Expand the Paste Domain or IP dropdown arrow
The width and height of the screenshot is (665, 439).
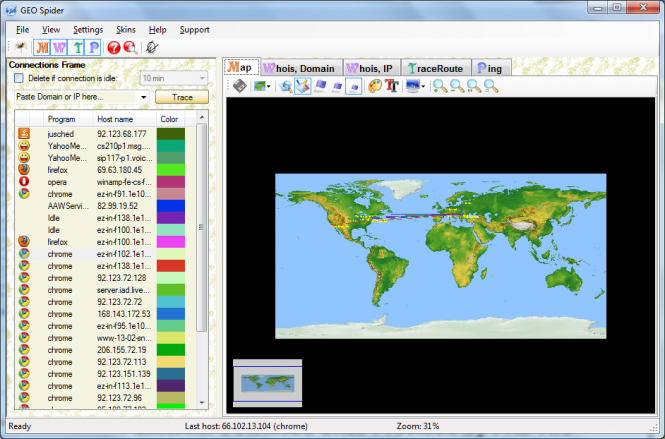[143, 97]
